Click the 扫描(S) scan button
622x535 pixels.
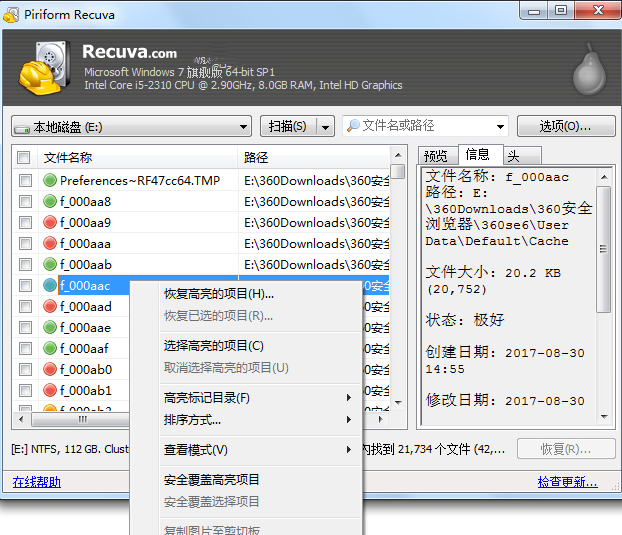click(x=288, y=127)
